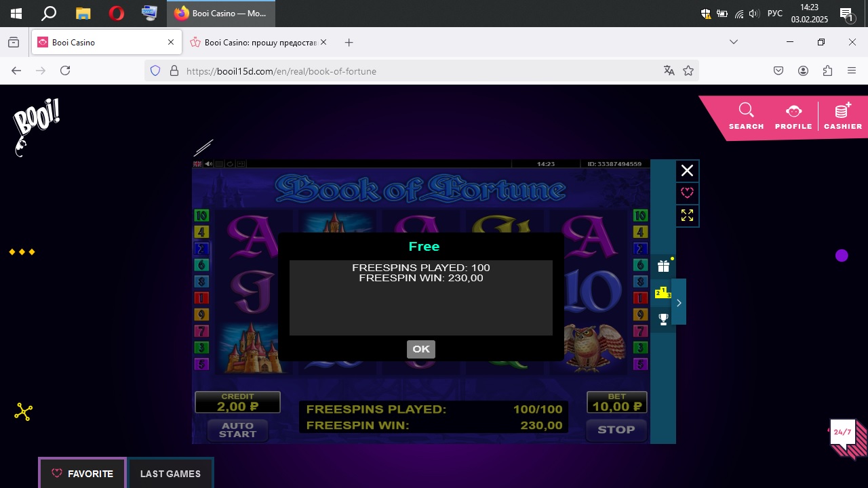Open the Windows Start menu

[16, 14]
